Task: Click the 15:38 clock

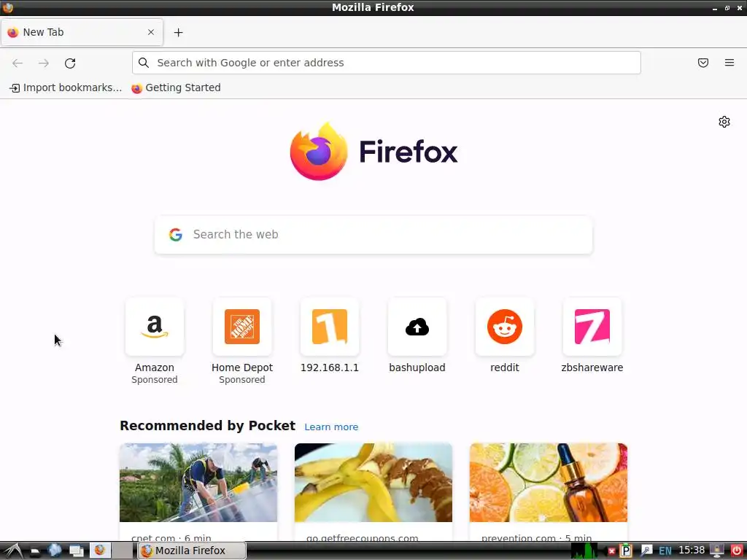Action: click(692, 551)
